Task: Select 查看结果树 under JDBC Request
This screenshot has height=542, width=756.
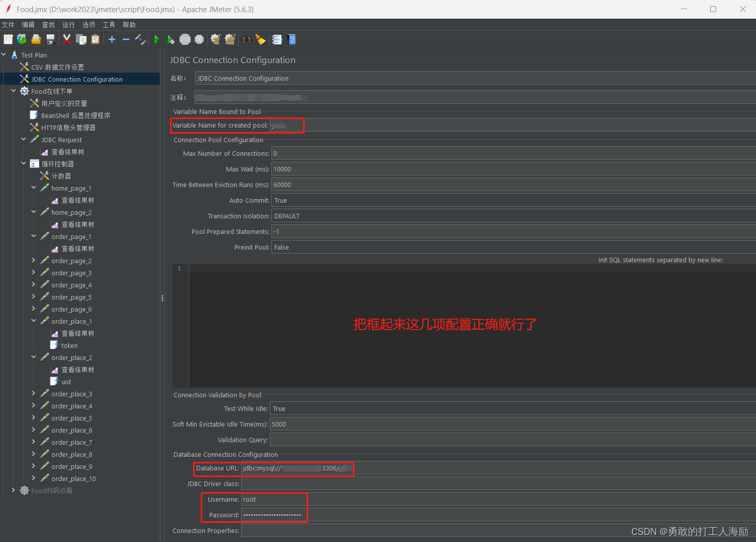Action: tap(68, 152)
